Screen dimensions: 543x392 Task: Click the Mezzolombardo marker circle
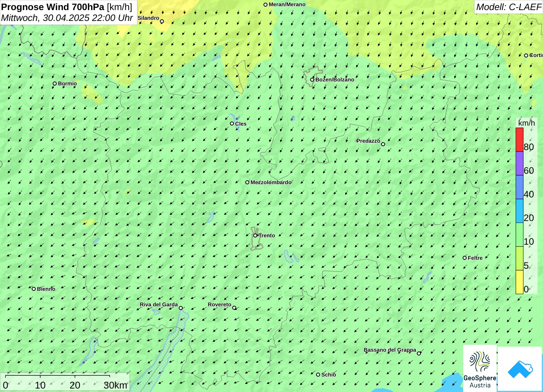[247, 182]
